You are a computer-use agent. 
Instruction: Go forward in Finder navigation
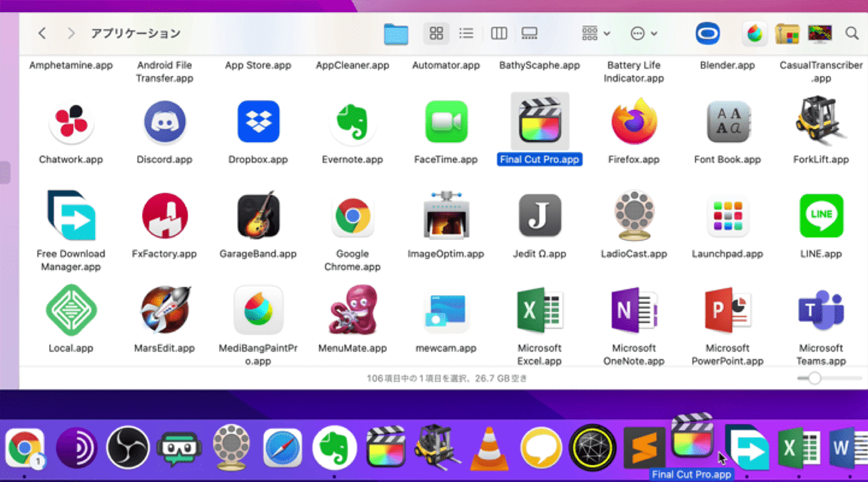click(x=71, y=33)
